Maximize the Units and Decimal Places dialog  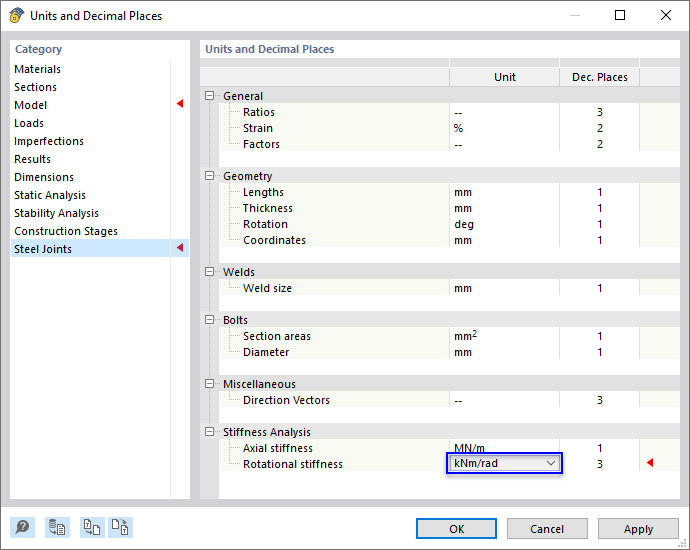coord(620,15)
